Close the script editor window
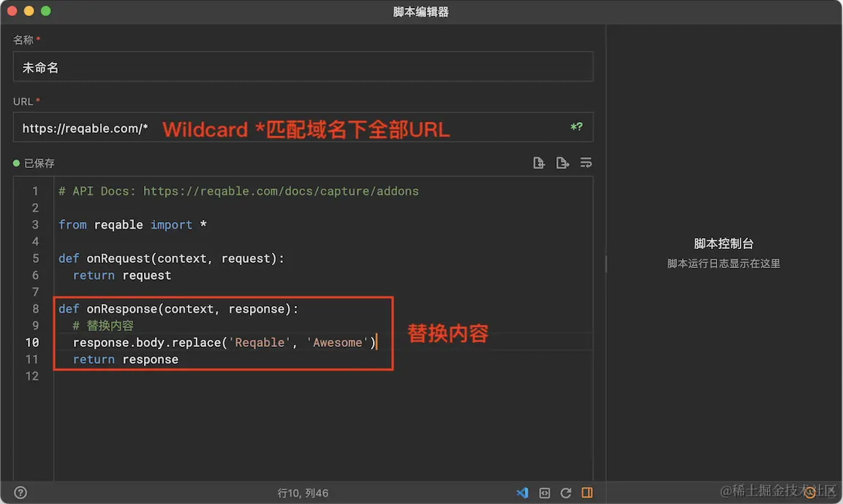The height and width of the screenshot is (504, 843). (x=12, y=11)
